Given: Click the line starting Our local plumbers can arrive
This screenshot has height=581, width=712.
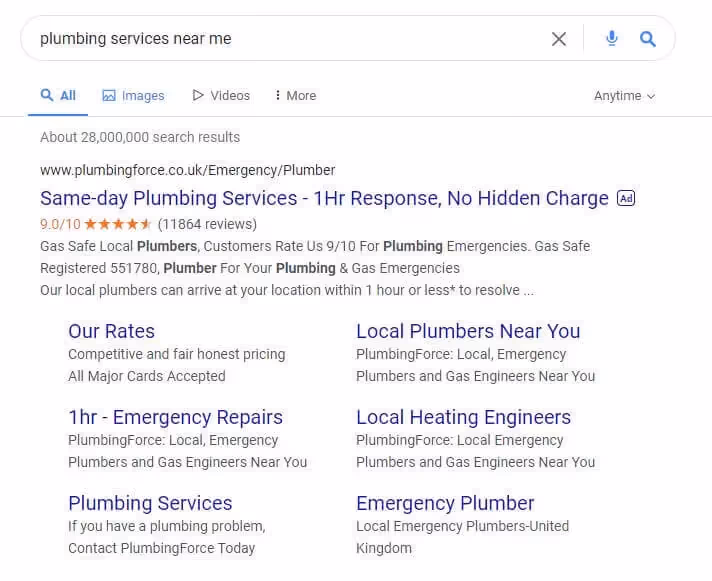Looking at the screenshot, I should (x=287, y=290).
